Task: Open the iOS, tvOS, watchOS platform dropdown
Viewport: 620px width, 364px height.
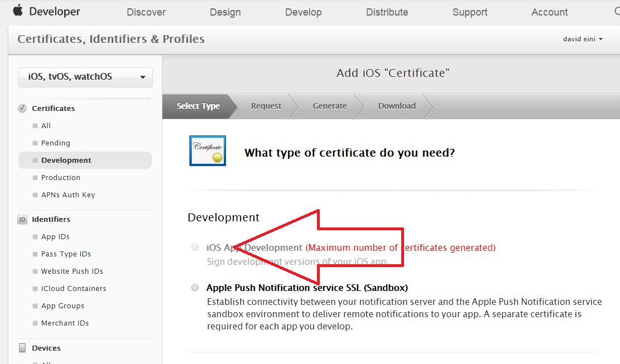Action: click(x=85, y=77)
